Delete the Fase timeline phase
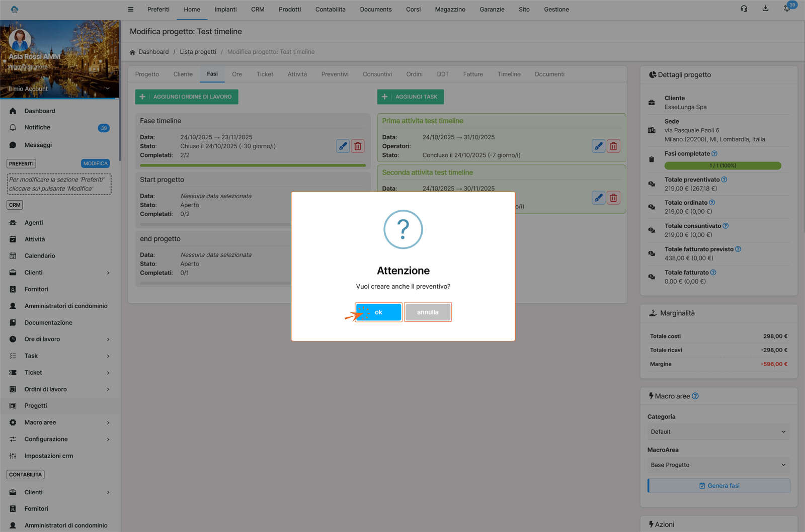 358,146
